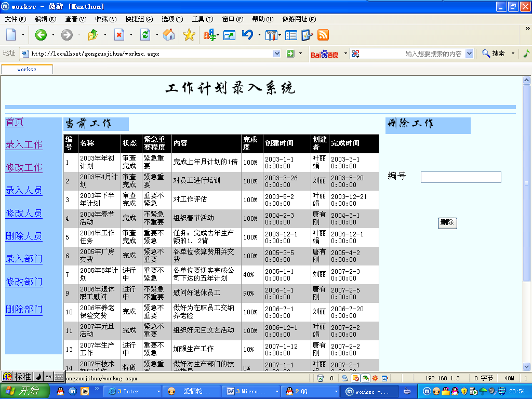This screenshot has width=532, height=399.
Task: Expand dropdown arrow beside the Go button
Action: tap(300, 54)
